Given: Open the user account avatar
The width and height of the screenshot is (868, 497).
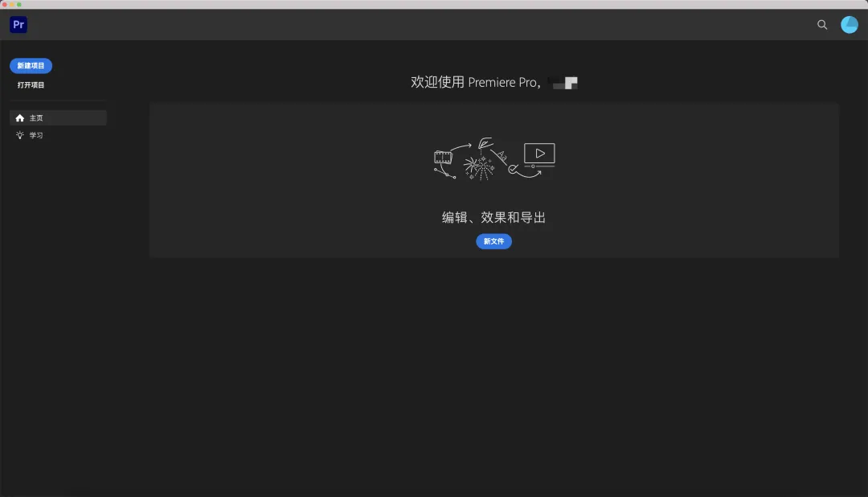Looking at the screenshot, I should [850, 24].
